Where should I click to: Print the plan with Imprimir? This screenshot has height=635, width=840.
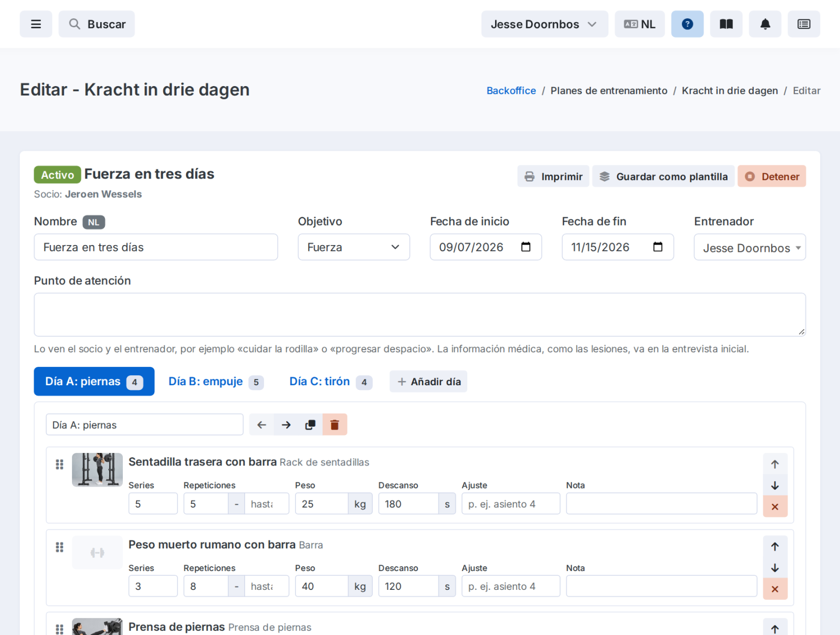(x=553, y=176)
